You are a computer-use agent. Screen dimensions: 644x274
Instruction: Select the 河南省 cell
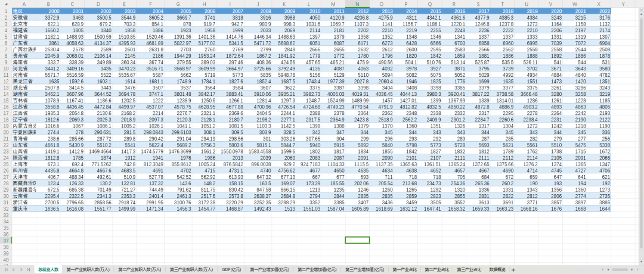tap(23, 75)
